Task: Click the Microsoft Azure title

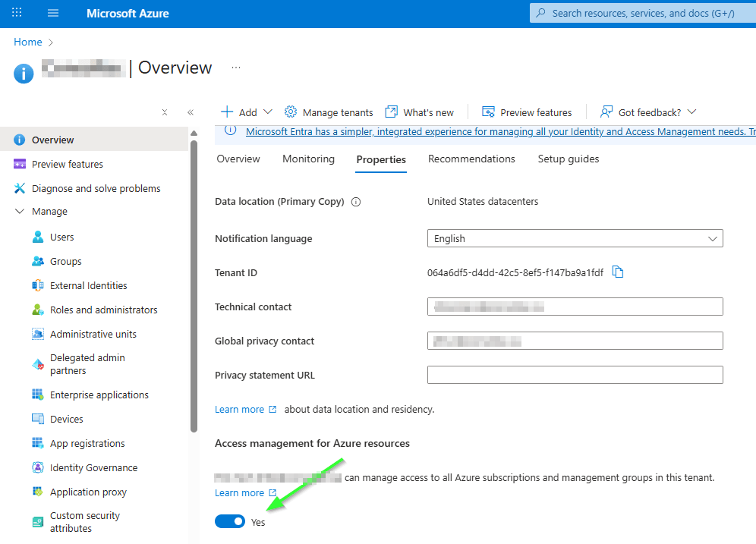Action: point(128,14)
